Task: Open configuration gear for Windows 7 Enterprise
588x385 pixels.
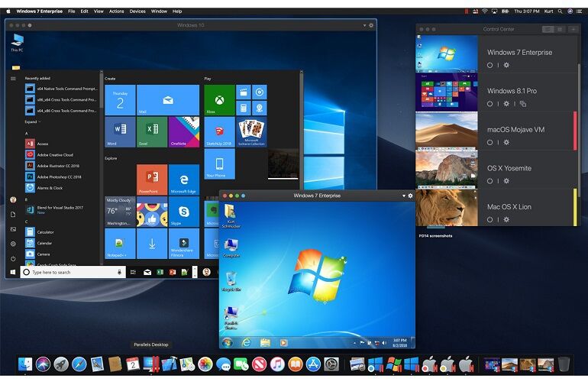Action: [x=506, y=65]
